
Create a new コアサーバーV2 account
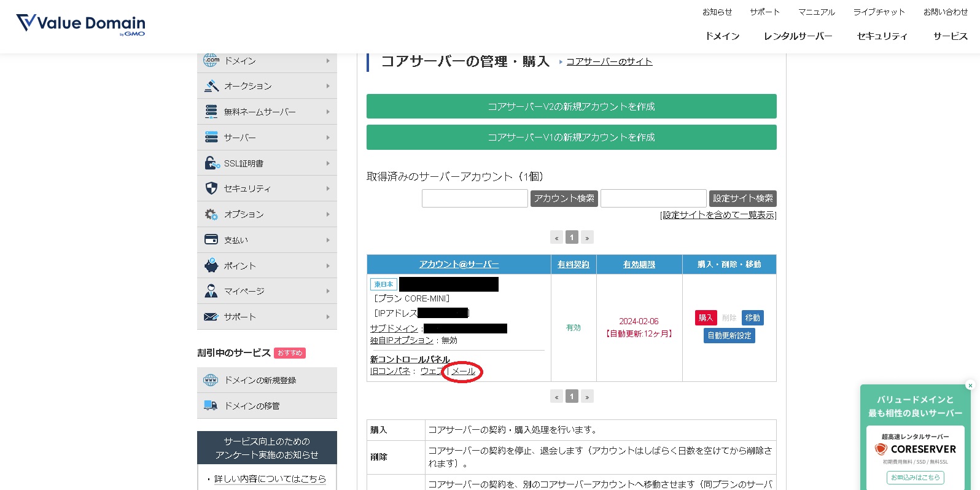pyautogui.click(x=571, y=106)
